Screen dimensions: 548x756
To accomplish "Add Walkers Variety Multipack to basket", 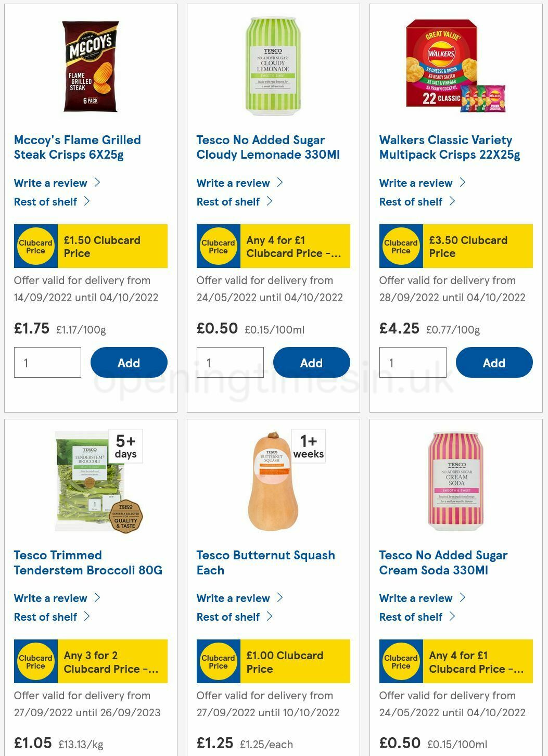I will click(494, 363).
